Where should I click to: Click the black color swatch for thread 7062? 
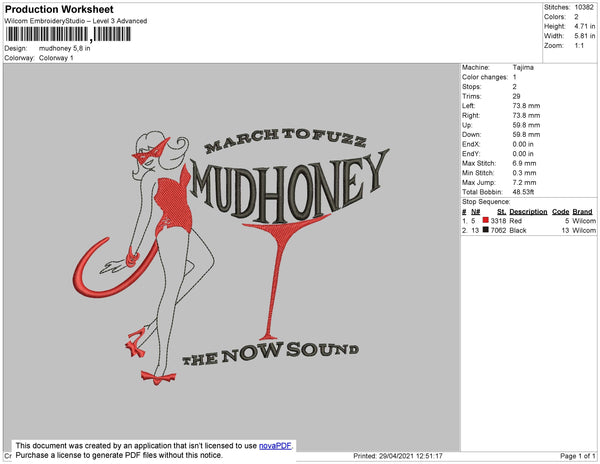[x=485, y=230]
